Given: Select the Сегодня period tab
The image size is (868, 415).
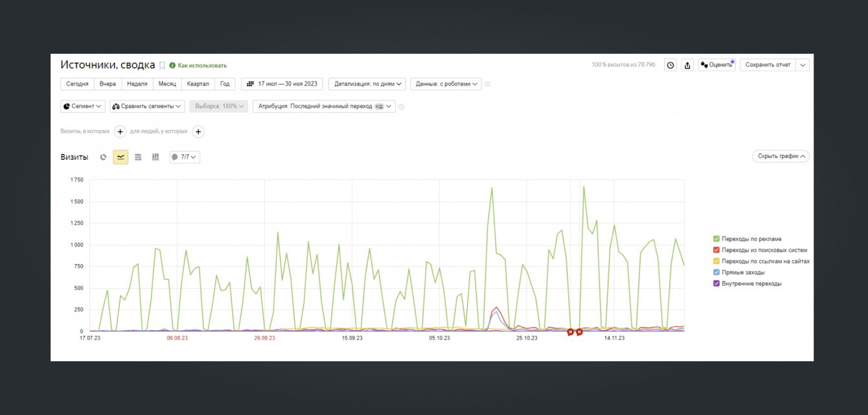Looking at the screenshot, I should coord(77,84).
